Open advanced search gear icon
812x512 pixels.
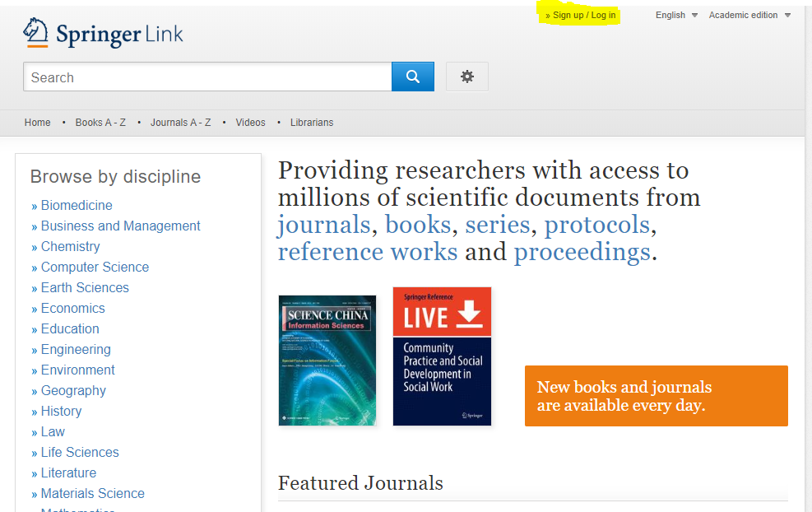click(x=467, y=77)
